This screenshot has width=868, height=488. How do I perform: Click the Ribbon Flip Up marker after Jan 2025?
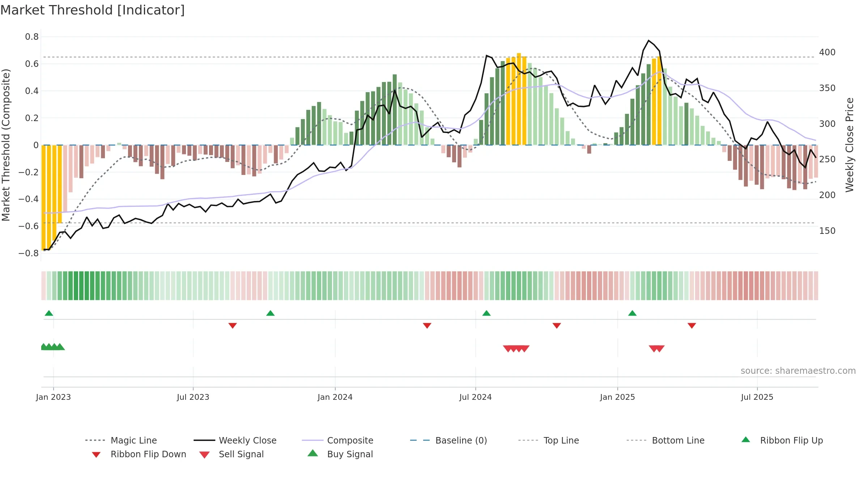coord(632,313)
